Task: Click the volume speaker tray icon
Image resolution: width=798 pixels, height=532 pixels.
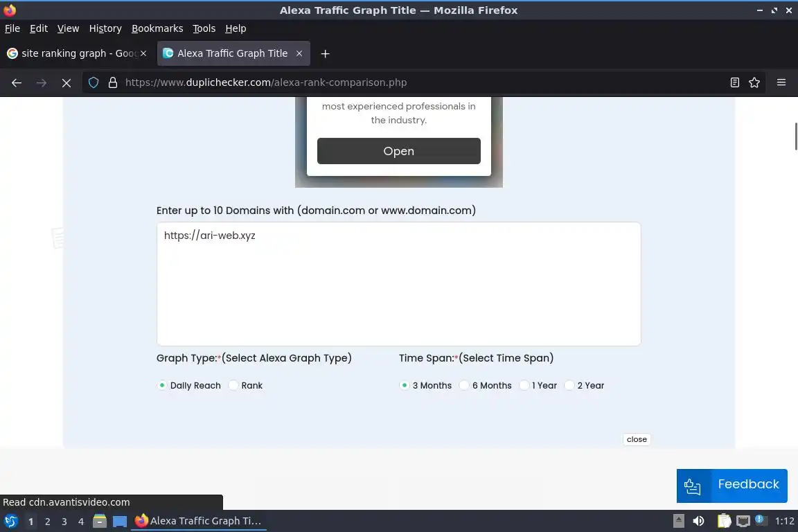Action: [x=699, y=521]
